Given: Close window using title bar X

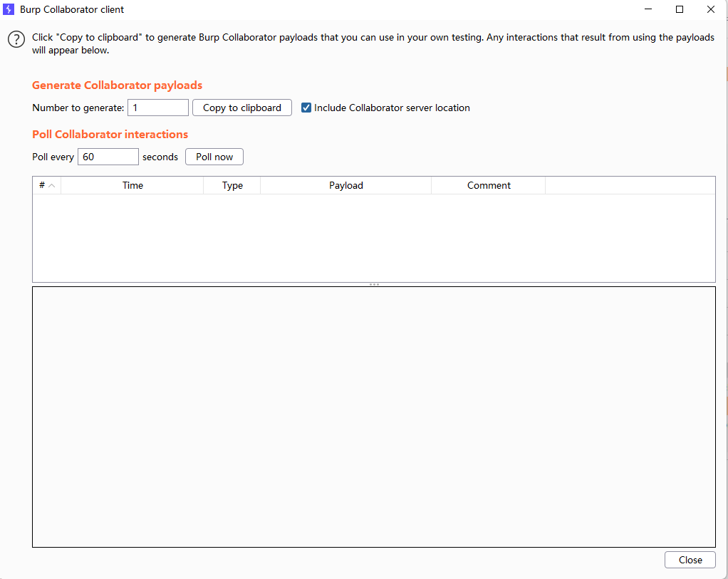Looking at the screenshot, I should point(710,9).
